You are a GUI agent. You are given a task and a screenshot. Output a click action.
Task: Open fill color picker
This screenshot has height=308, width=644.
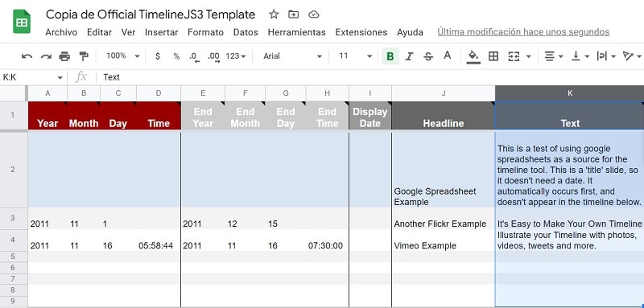tap(473, 56)
